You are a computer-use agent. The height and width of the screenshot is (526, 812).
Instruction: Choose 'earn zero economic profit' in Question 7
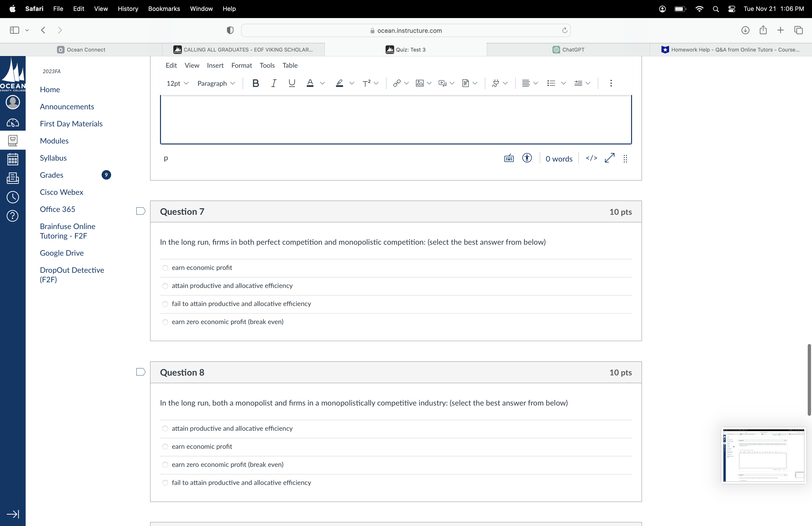point(165,322)
